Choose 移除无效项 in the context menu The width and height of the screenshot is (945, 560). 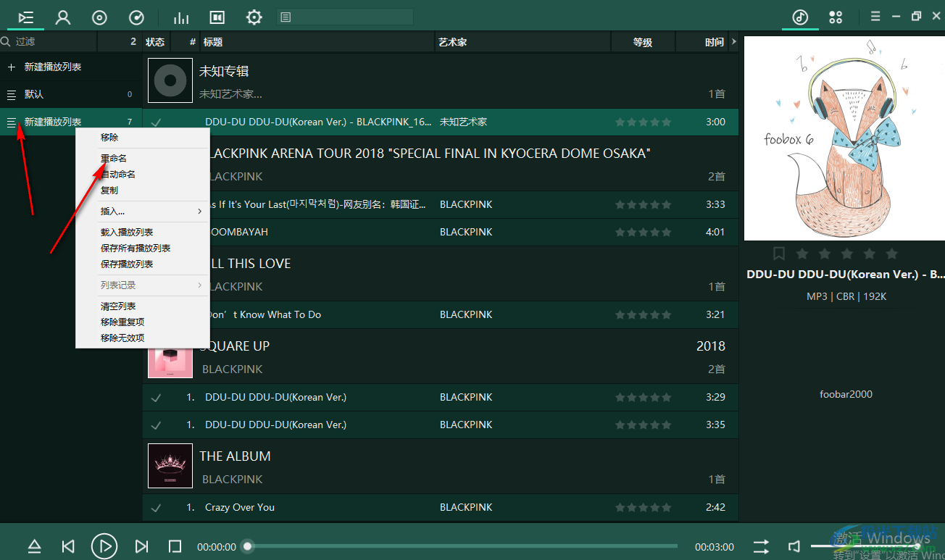[x=122, y=338]
